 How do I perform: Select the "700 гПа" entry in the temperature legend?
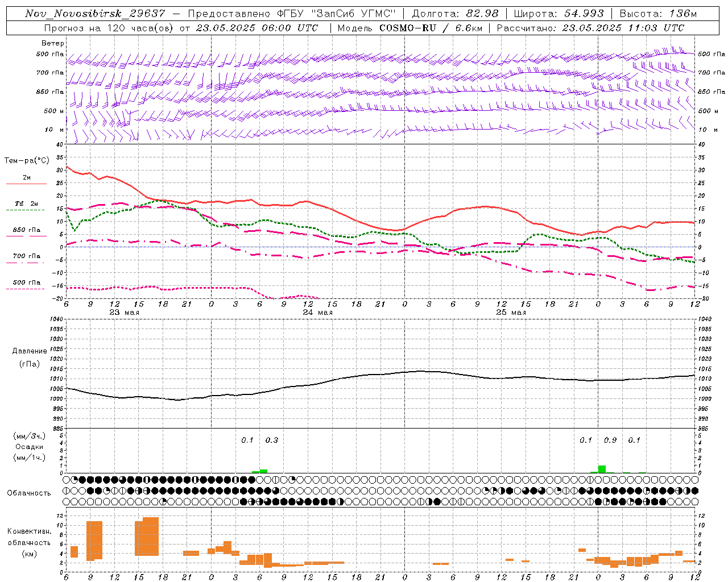[x=27, y=256]
